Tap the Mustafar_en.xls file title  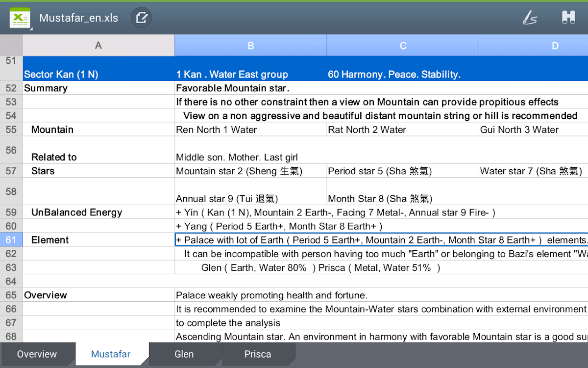[x=78, y=18]
